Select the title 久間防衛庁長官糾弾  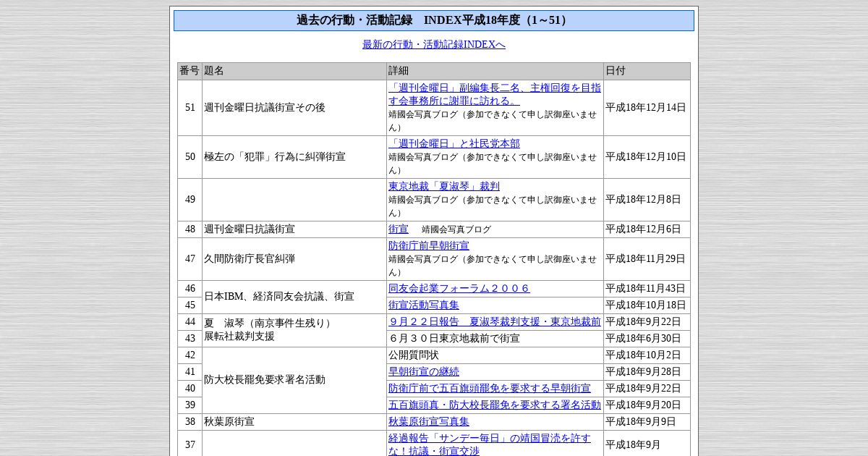coord(250,258)
